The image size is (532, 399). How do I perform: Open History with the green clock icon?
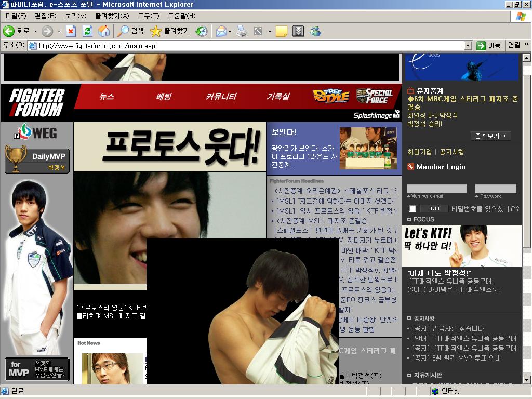pyautogui.click(x=202, y=31)
